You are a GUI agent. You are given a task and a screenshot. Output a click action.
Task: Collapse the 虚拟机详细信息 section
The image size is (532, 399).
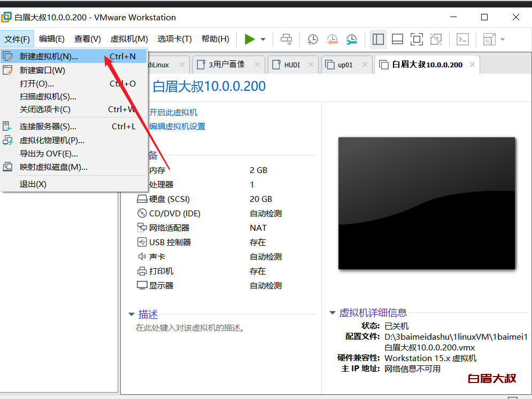point(333,312)
